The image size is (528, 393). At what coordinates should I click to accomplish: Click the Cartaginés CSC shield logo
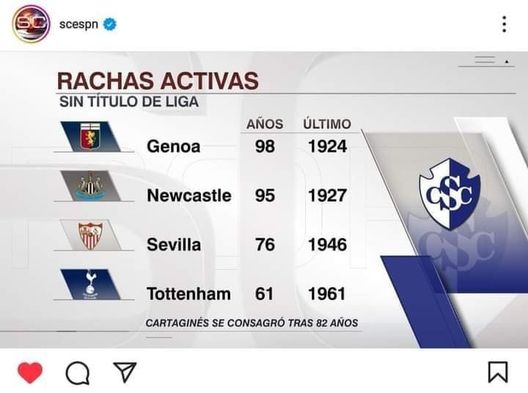pos(450,194)
